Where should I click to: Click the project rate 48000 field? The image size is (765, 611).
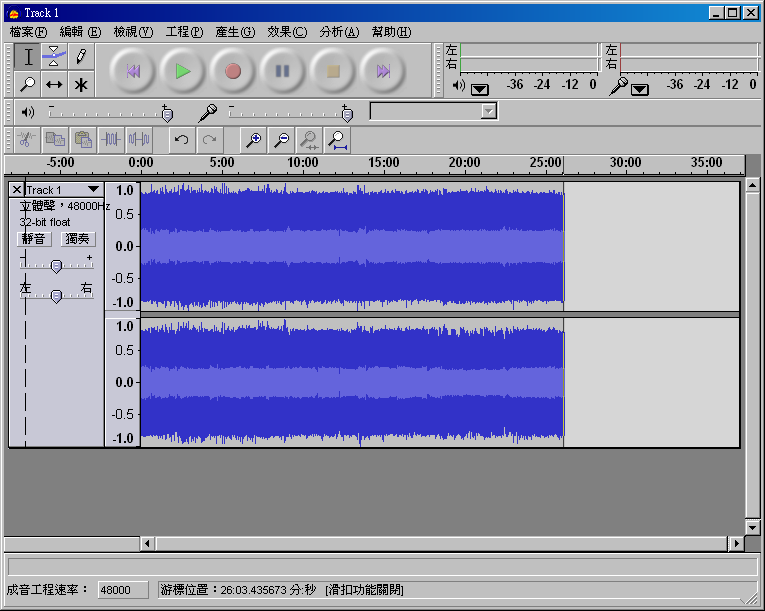(x=123, y=590)
